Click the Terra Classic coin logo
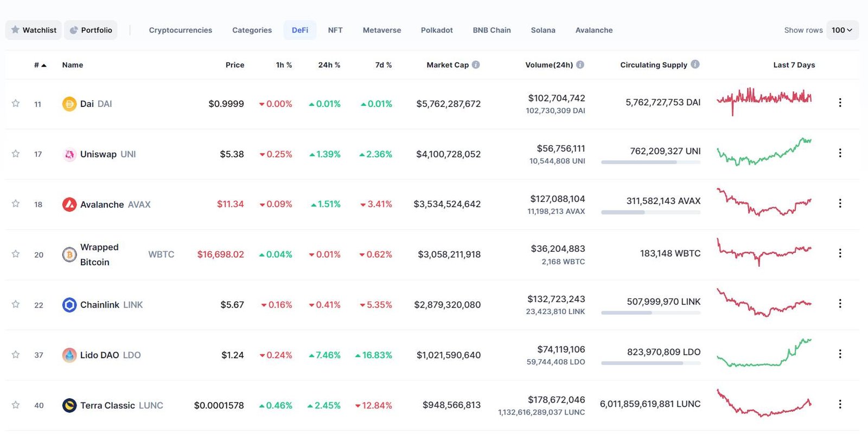 coord(69,405)
